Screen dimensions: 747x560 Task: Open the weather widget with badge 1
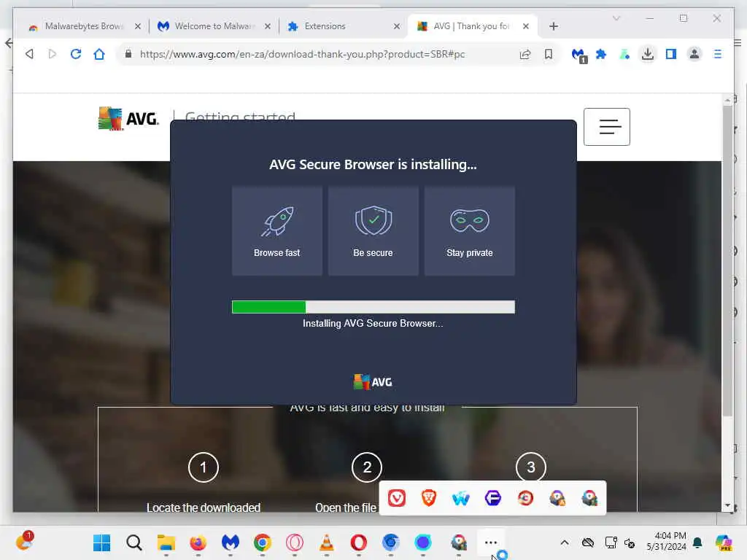(x=24, y=541)
